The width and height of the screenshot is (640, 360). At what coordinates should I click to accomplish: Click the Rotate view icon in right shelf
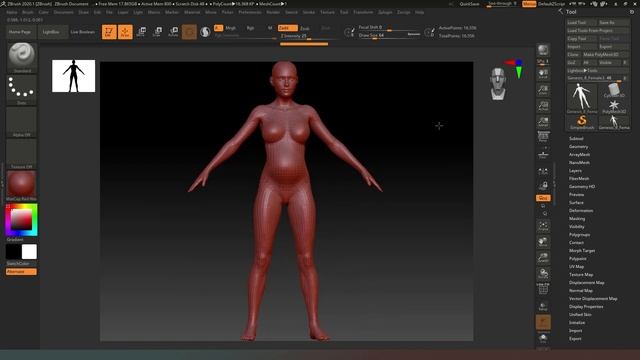pyautogui.click(x=543, y=273)
